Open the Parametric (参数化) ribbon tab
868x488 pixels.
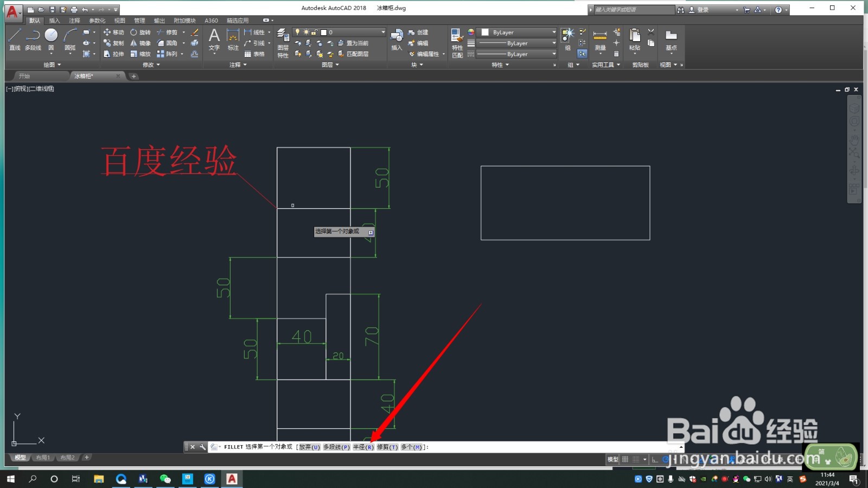coord(97,21)
